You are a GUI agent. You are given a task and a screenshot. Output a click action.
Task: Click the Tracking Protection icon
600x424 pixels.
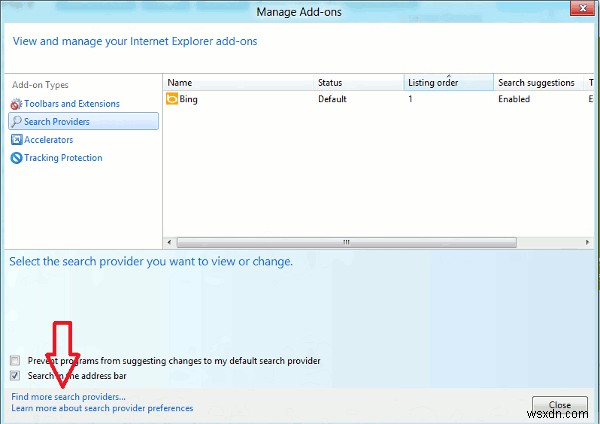pos(16,158)
